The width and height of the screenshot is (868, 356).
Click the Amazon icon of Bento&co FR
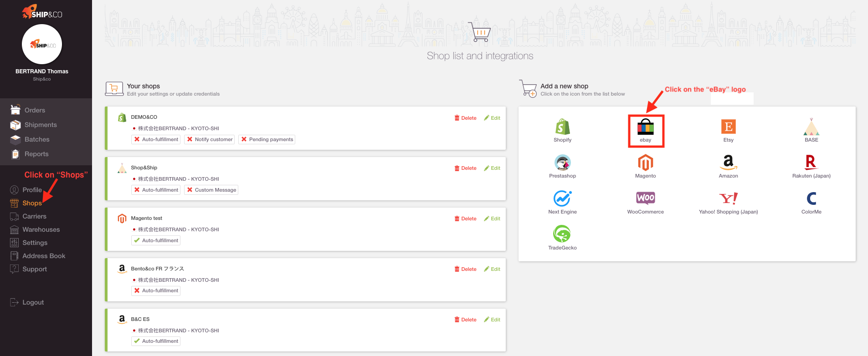point(122,269)
